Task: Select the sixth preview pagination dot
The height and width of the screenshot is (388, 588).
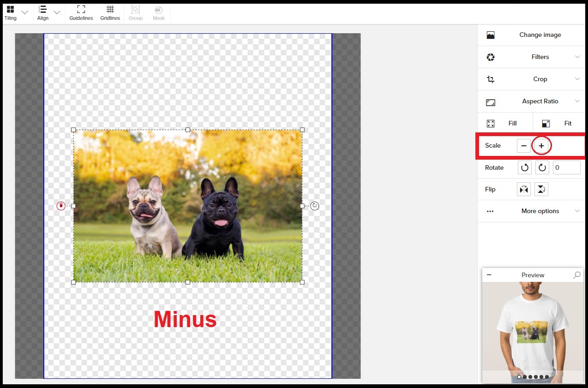Action: click(x=547, y=377)
